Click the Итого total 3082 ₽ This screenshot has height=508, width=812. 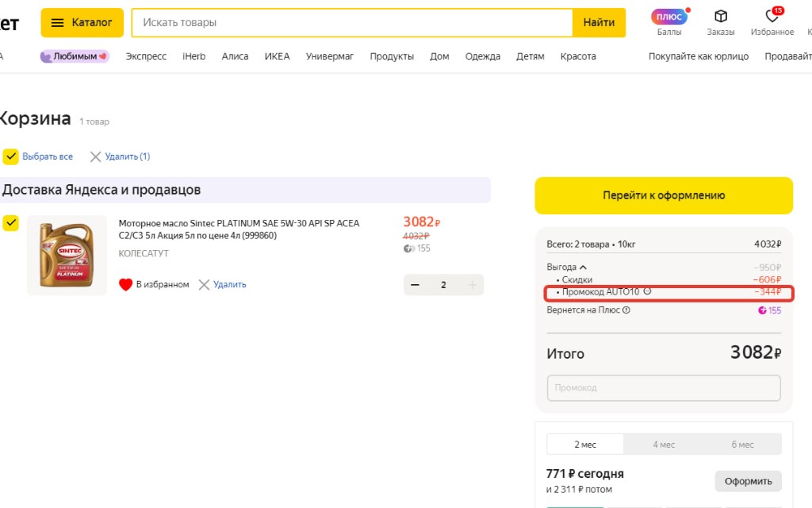tap(756, 352)
